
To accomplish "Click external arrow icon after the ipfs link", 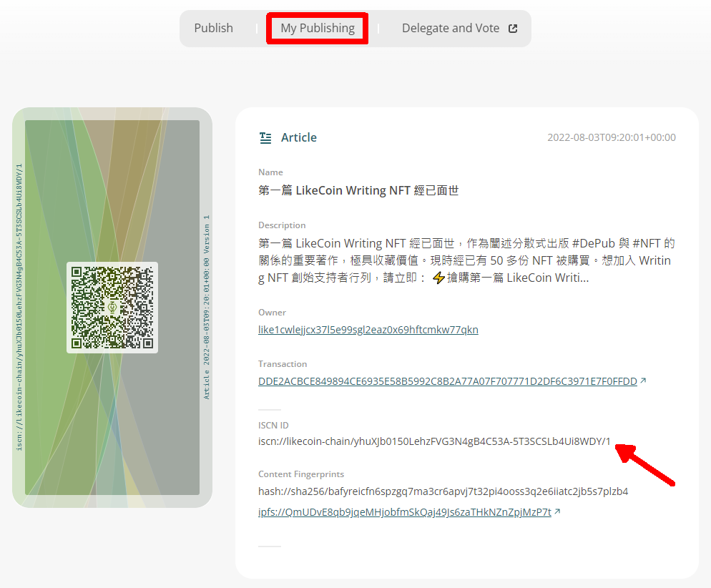I will pyautogui.click(x=557, y=512).
